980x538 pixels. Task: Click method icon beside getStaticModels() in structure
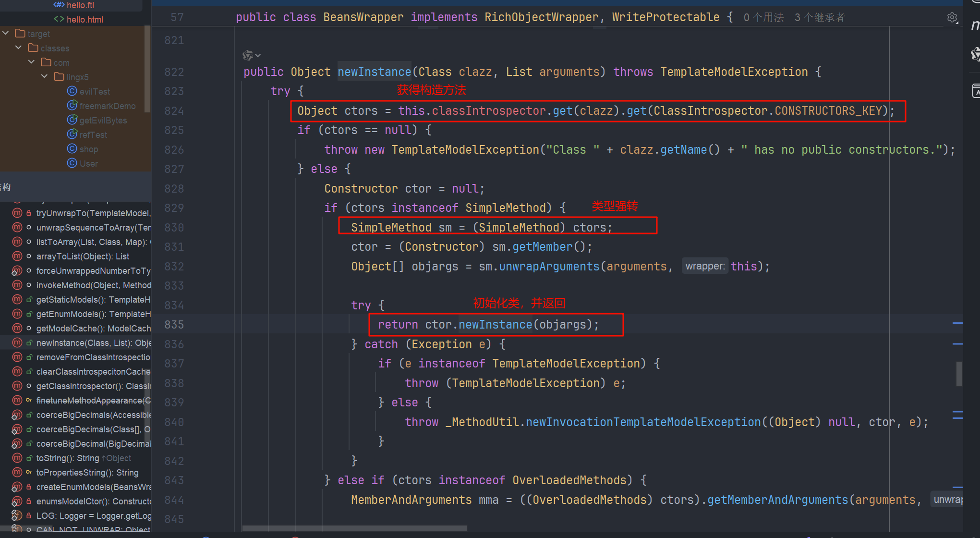17,300
